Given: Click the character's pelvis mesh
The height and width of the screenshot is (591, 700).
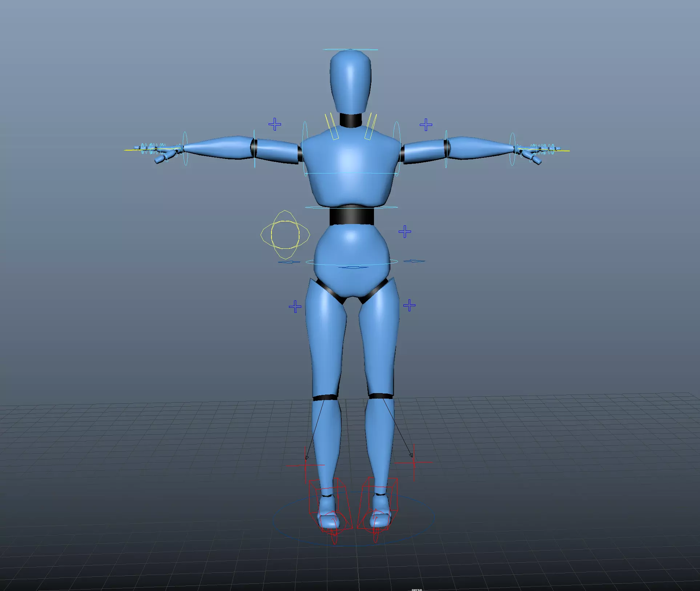Looking at the screenshot, I should point(351,260).
